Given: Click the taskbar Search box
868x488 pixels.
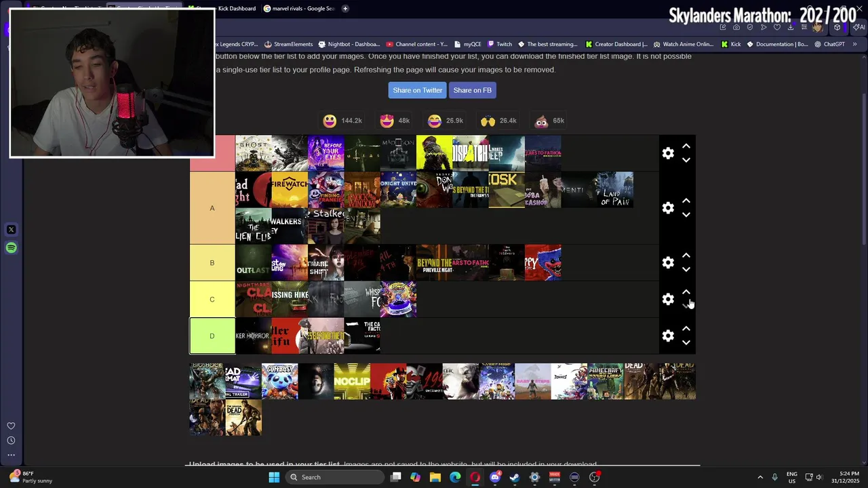Looking at the screenshot, I should click(334, 477).
